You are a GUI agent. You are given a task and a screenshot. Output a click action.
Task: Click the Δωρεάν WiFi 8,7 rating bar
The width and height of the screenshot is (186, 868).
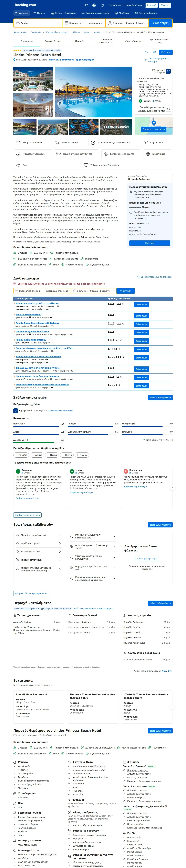(x=39, y=442)
